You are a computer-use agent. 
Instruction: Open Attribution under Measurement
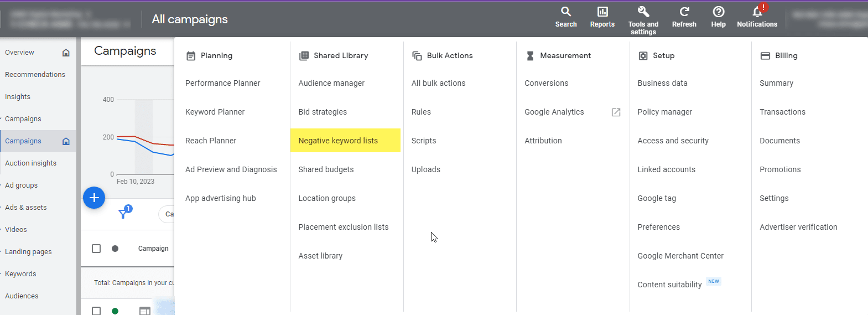(x=543, y=141)
